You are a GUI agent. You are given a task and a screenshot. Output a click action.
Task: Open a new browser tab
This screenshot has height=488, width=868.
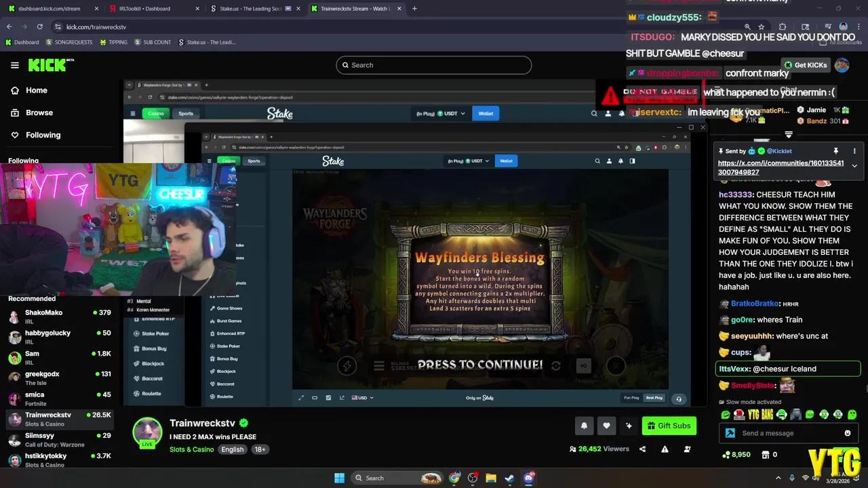[x=414, y=9]
